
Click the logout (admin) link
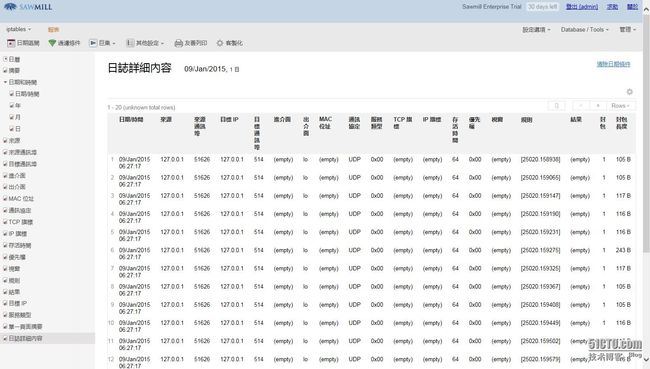[x=582, y=7]
